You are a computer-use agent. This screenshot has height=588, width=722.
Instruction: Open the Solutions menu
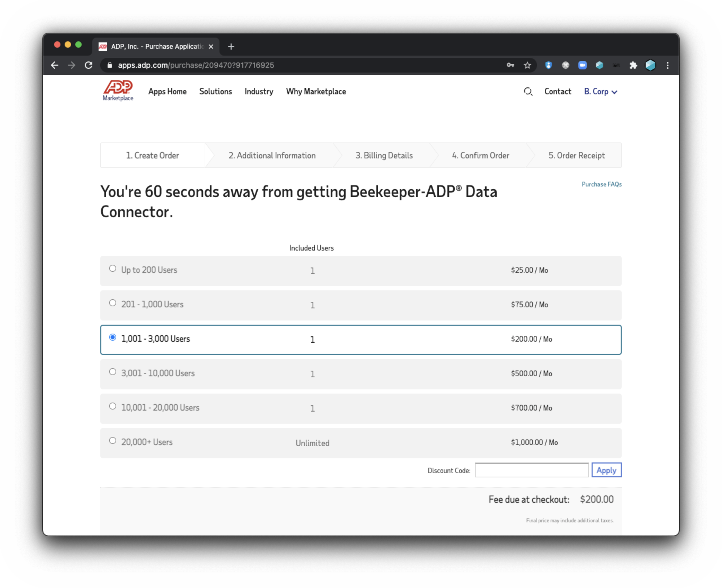pos(215,91)
